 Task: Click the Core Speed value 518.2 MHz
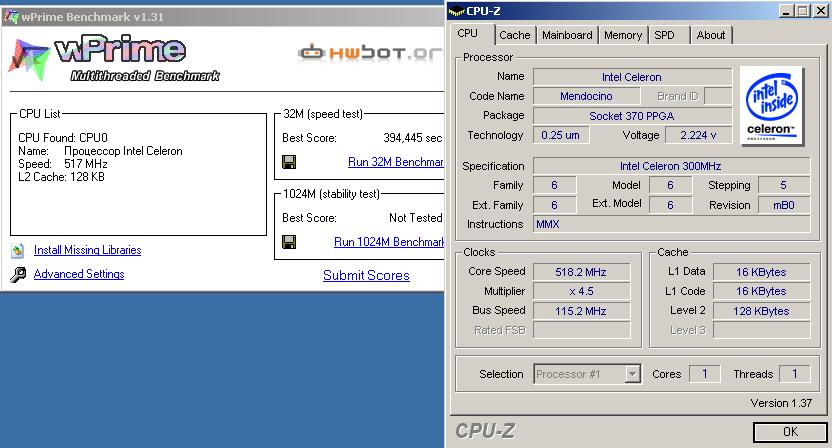(581, 272)
